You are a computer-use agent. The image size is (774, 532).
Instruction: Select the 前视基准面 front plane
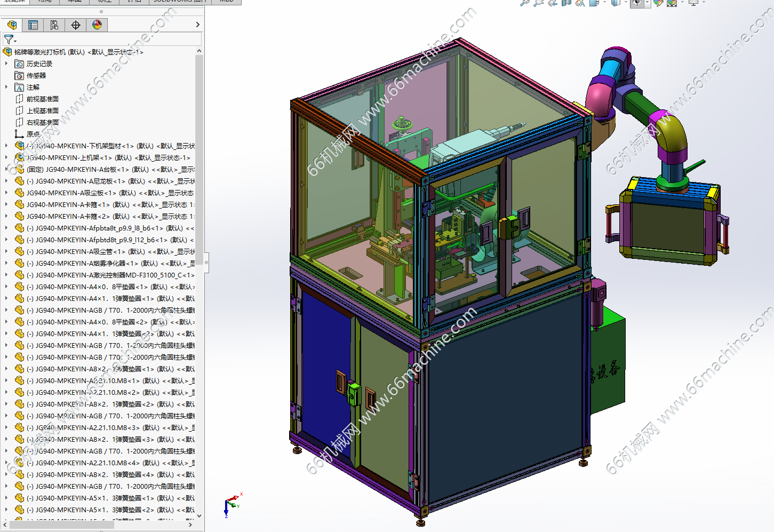[x=42, y=99]
